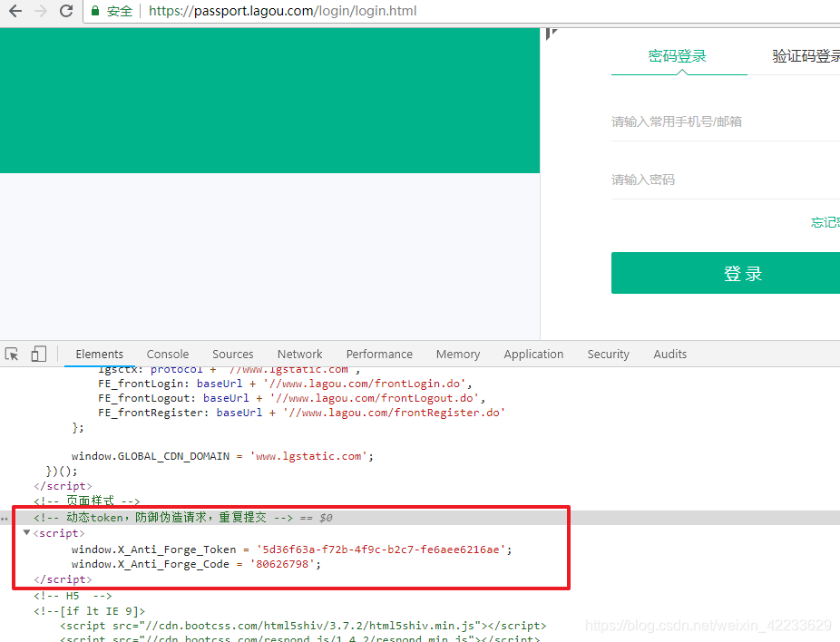840x642 pixels.
Task: Focus the phone number or email field
Action: point(726,122)
